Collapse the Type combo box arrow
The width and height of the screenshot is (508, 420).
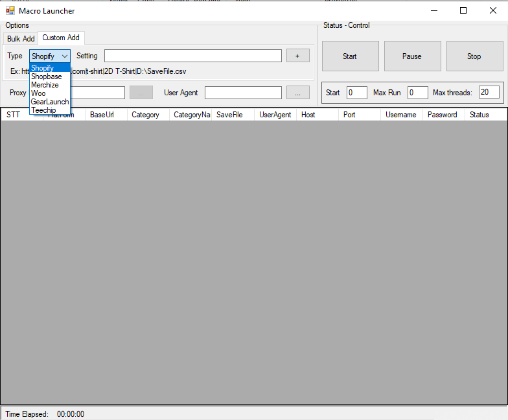[x=64, y=56]
